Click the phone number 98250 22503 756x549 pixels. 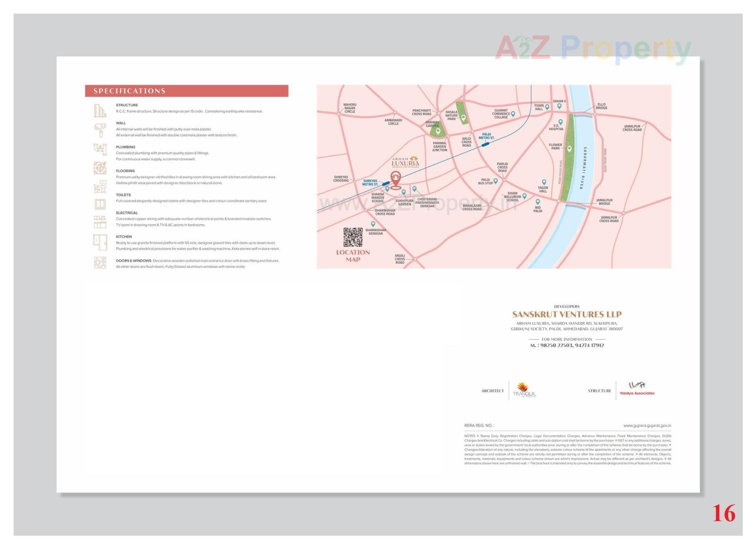click(556, 345)
